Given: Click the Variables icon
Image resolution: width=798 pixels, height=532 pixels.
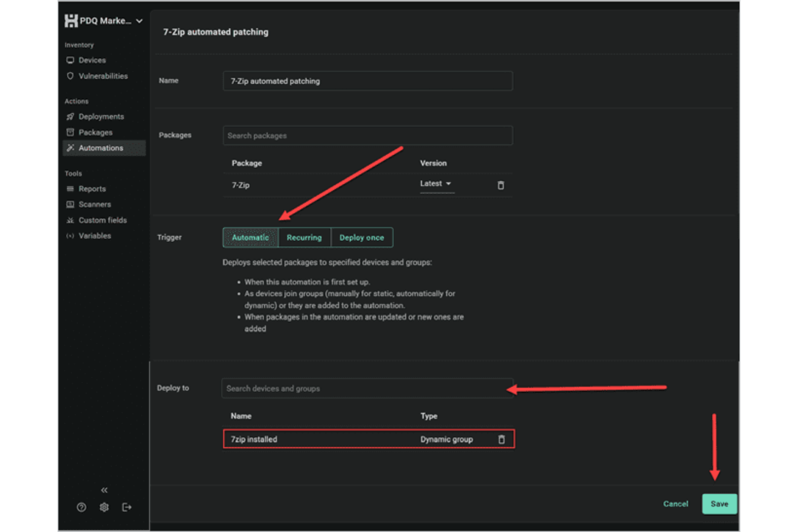Looking at the screenshot, I should tap(70, 236).
